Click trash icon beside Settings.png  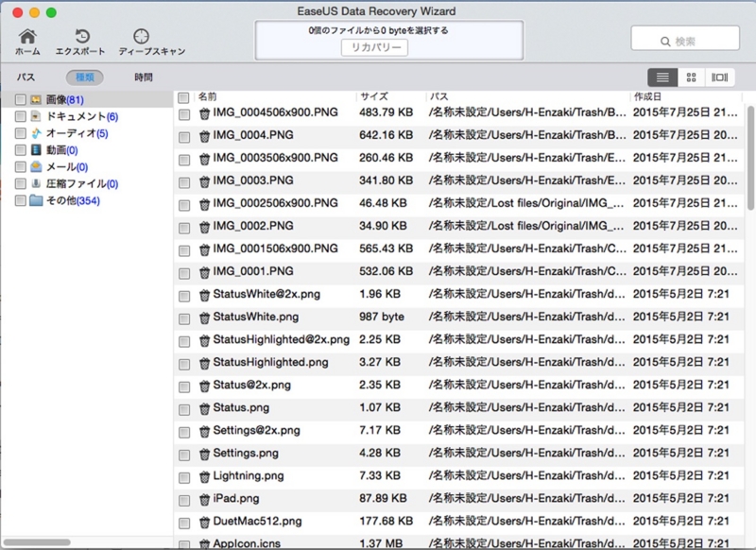coord(204,455)
